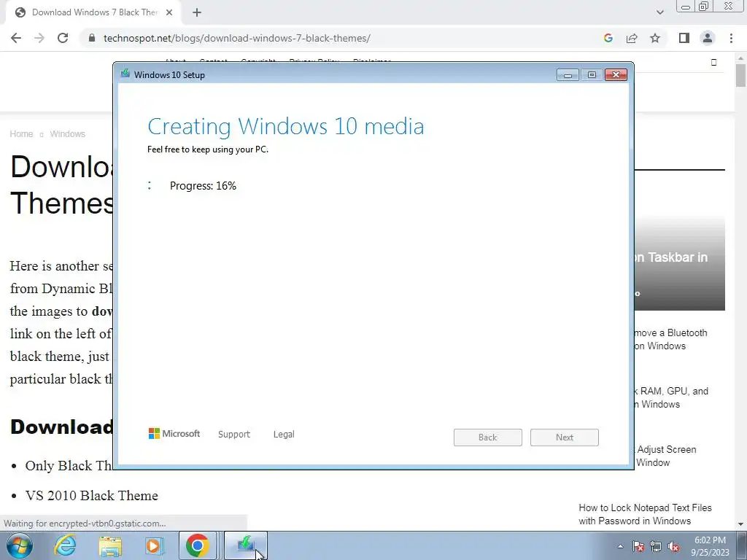Switch to Chrome taskbar button
Viewport: 747px width, 560px height.
[198, 545]
